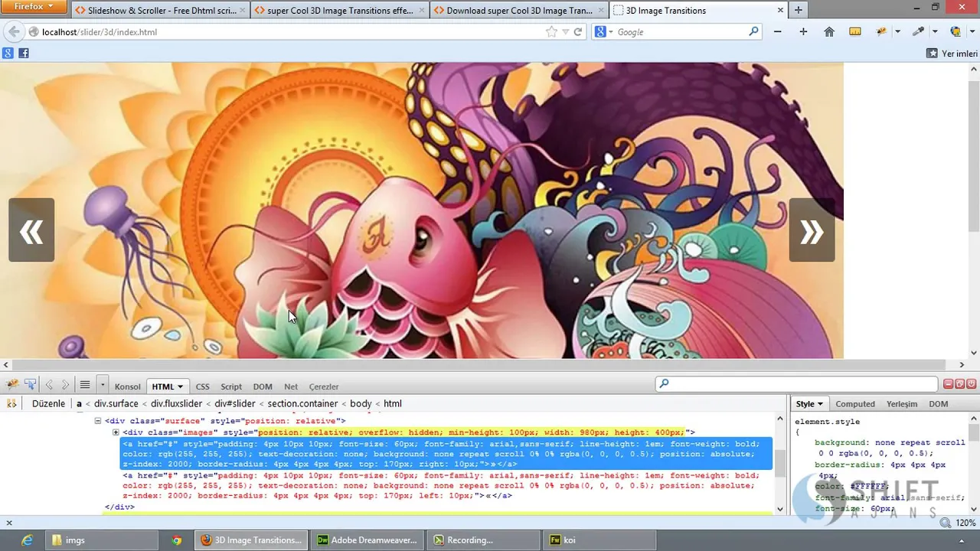The image size is (980, 551).
Task: Select body in the breadcrumb path
Action: pyautogui.click(x=361, y=403)
